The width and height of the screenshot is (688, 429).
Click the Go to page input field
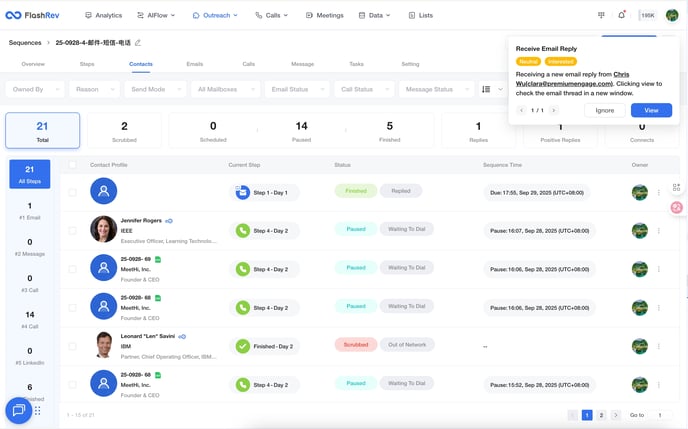[661, 414]
